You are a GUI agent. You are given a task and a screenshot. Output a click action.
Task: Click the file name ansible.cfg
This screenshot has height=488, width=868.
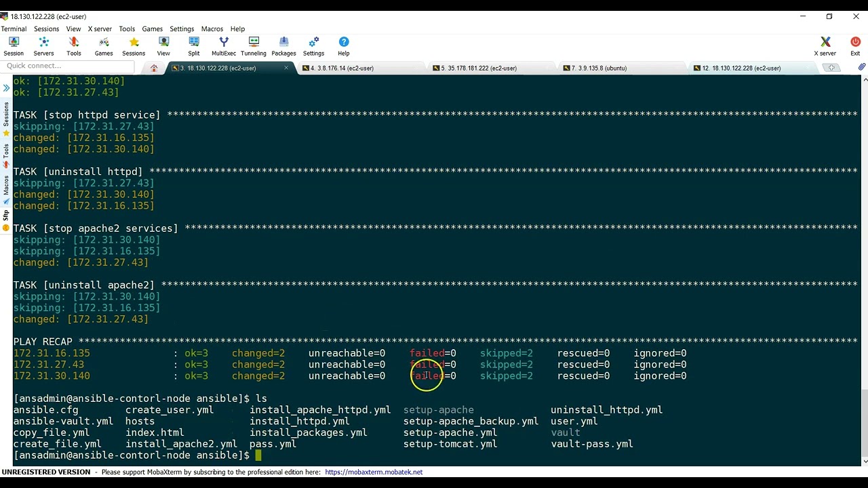(x=46, y=410)
